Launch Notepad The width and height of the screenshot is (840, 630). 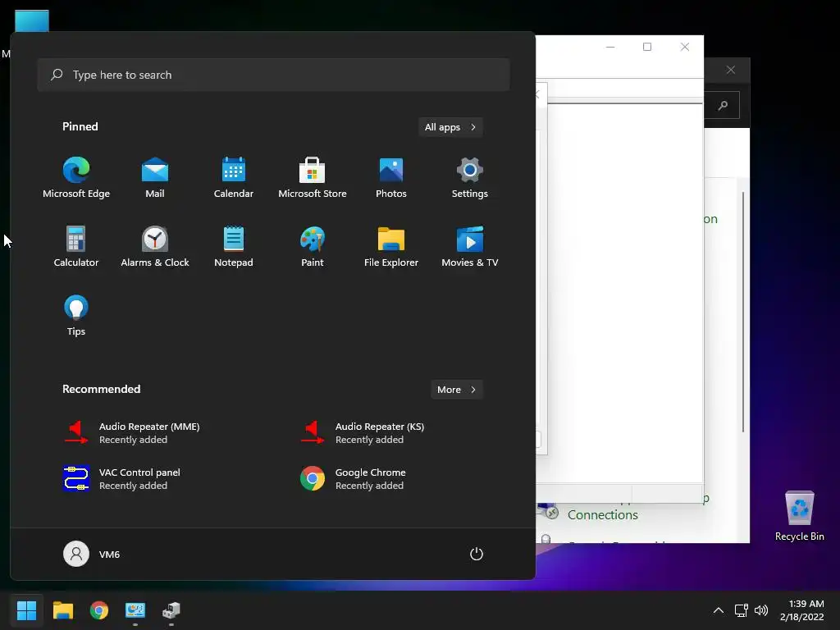pyautogui.click(x=234, y=246)
